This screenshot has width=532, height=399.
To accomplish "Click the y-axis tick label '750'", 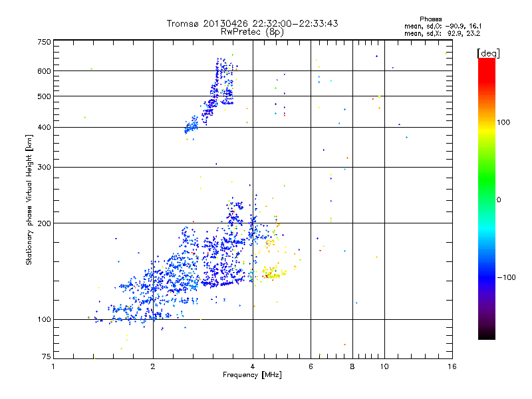I will click(44, 42).
